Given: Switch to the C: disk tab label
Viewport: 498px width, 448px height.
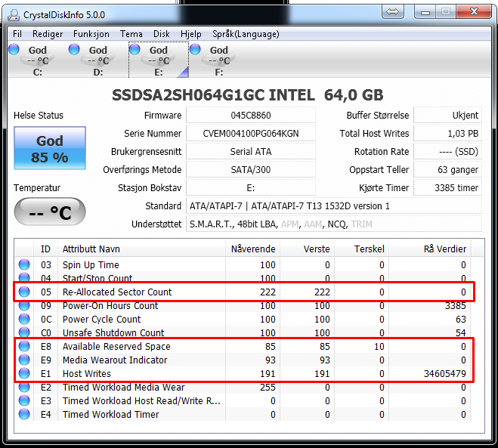Looking at the screenshot, I should coord(38,73).
